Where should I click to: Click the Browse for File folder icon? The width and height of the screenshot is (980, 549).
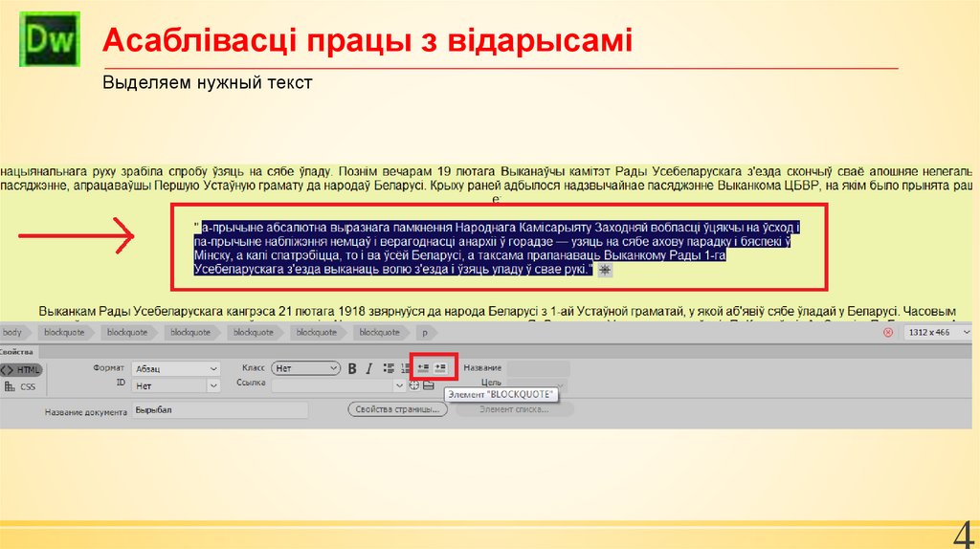[428, 385]
